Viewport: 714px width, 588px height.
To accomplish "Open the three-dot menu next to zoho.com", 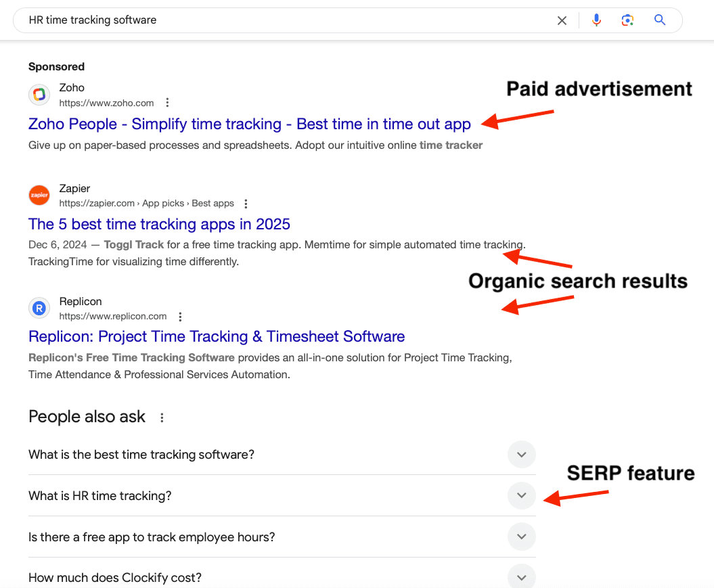I will (167, 103).
